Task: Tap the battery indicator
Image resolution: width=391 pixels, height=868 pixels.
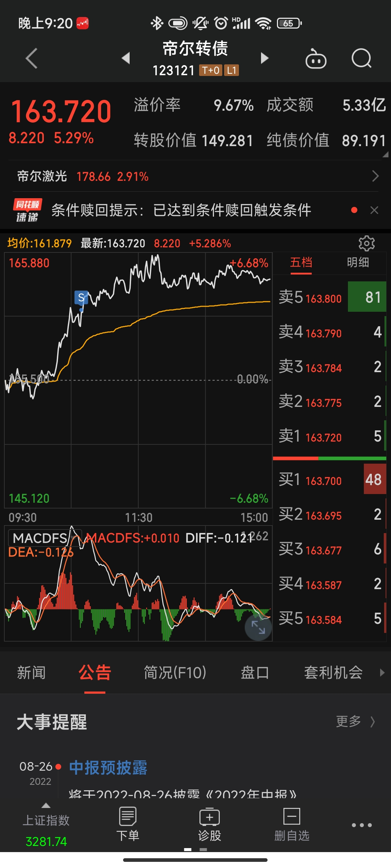Action: point(289,23)
